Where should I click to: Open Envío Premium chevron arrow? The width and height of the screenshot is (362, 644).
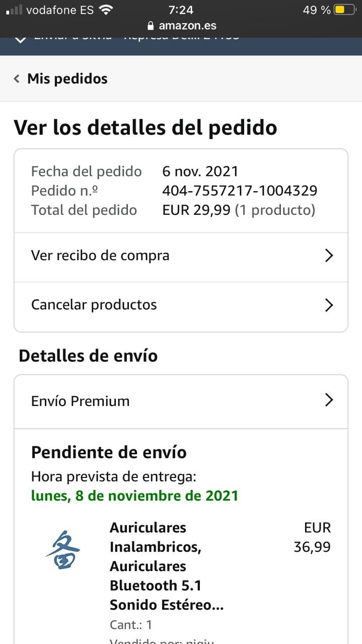tap(329, 400)
